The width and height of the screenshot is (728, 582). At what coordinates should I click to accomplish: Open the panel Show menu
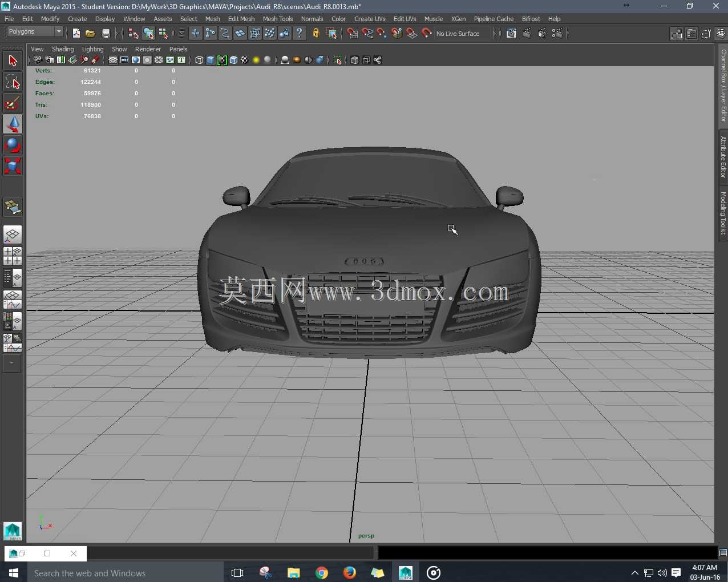coord(119,49)
